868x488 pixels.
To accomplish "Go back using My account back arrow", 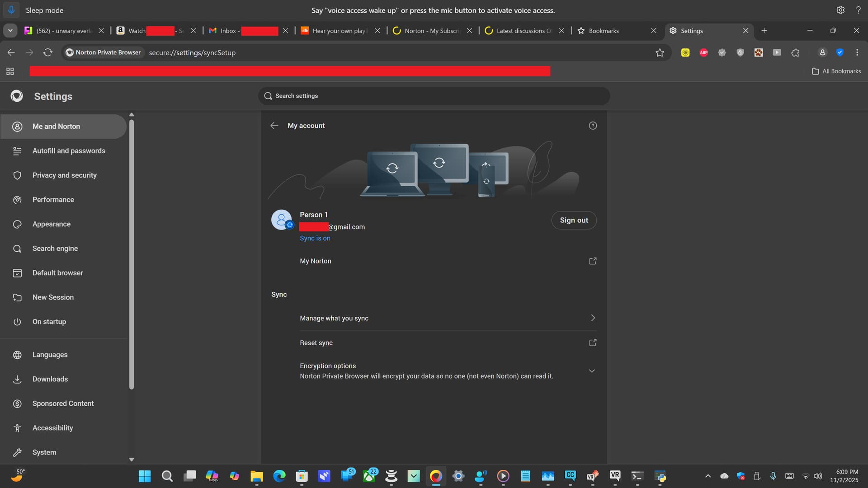I will point(274,126).
